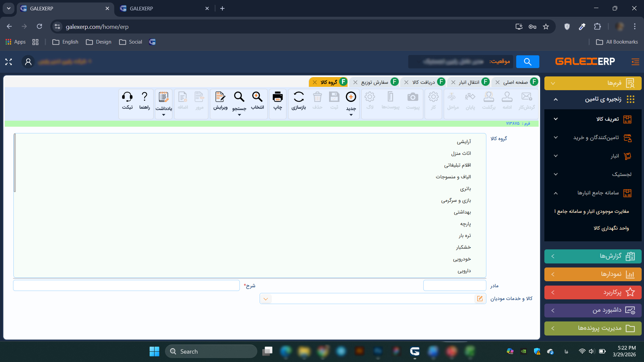Click the برگشت (Return) stamp icon
Viewport: 644px width, 362px height.
[489, 97]
